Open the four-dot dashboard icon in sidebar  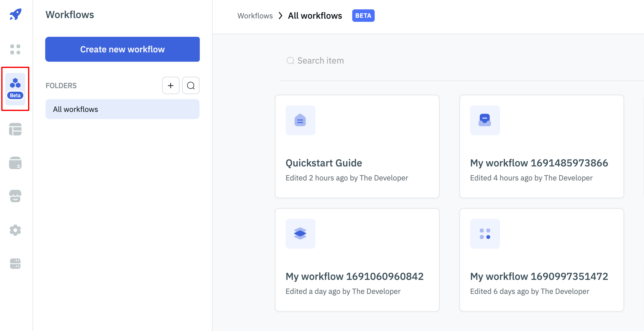(15, 49)
